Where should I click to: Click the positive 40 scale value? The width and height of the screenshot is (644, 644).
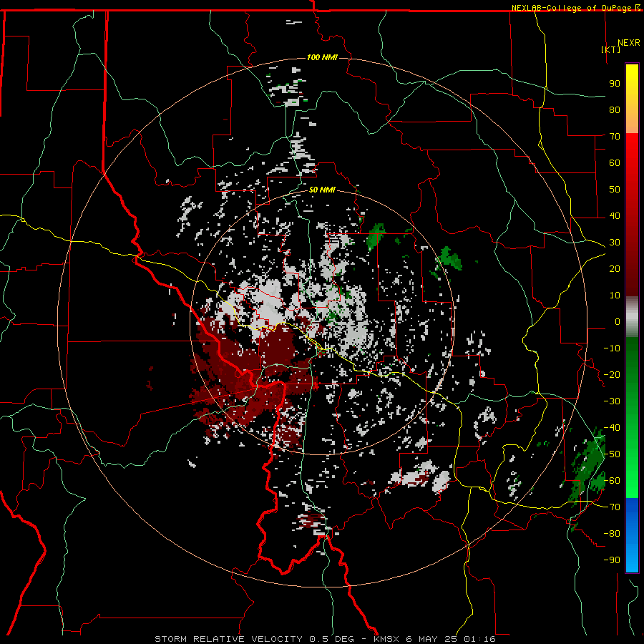pyautogui.click(x=615, y=216)
